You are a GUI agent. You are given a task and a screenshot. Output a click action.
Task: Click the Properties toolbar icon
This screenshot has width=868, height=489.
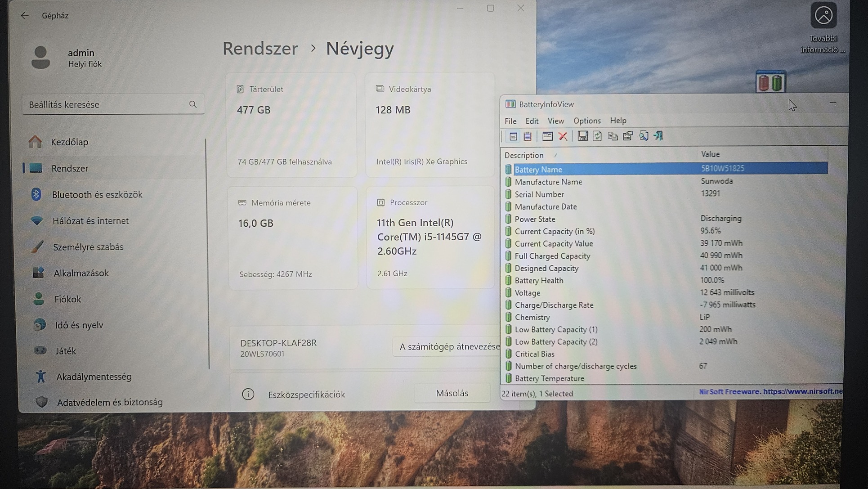[x=628, y=136]
